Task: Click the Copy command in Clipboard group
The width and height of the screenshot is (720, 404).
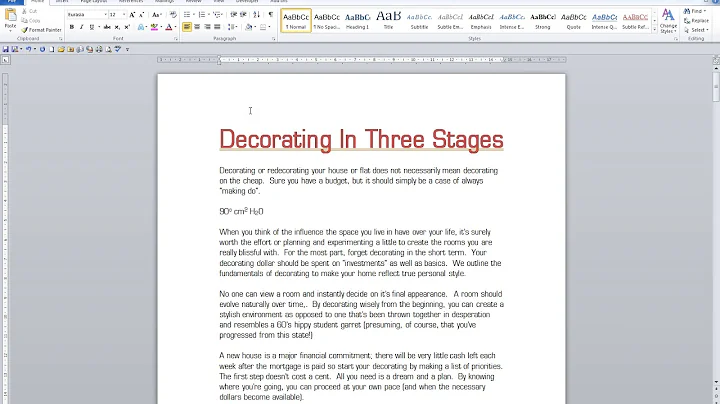Action: pyautogui.click(x=30, y=21)
